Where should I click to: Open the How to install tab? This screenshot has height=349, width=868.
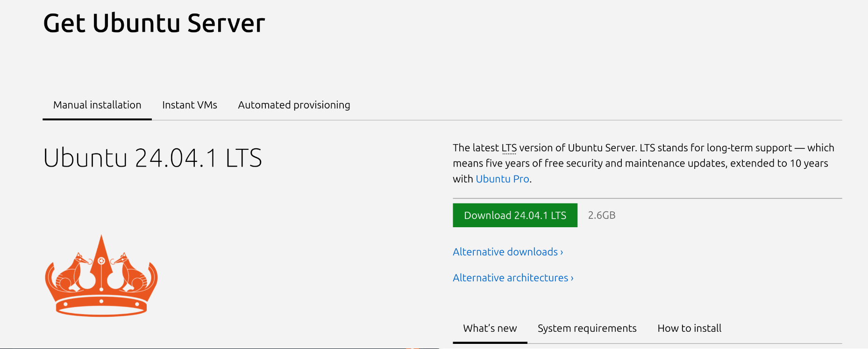689,328
